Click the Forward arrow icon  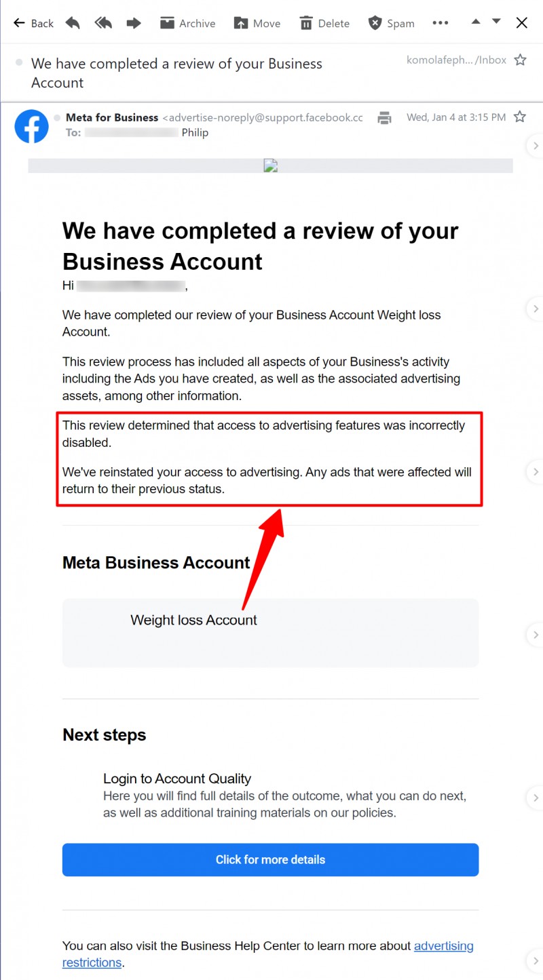(134, 23)
